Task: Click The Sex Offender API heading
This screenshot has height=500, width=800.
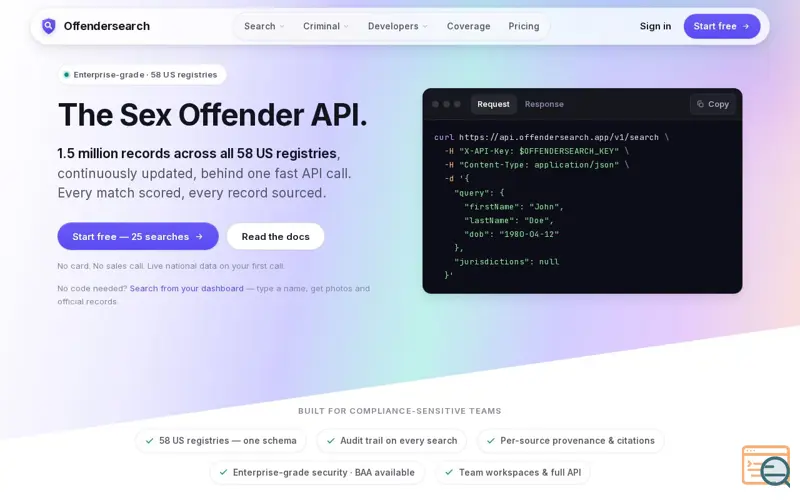Action: [213, 115]
